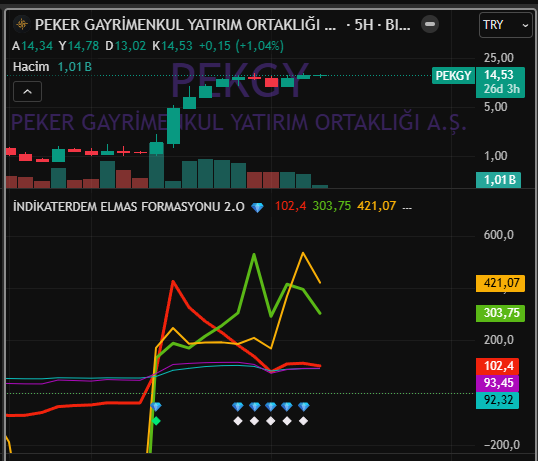
Task: Click the close price K 14,53 value
Action: tap(177, 46)
